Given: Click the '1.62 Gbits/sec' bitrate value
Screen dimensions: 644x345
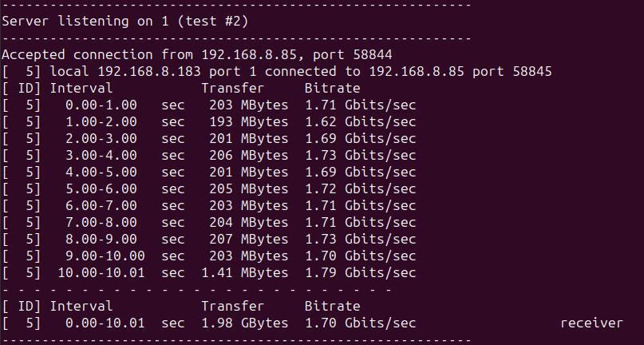Looking at the screenshot, I should [x=360, y=122].
